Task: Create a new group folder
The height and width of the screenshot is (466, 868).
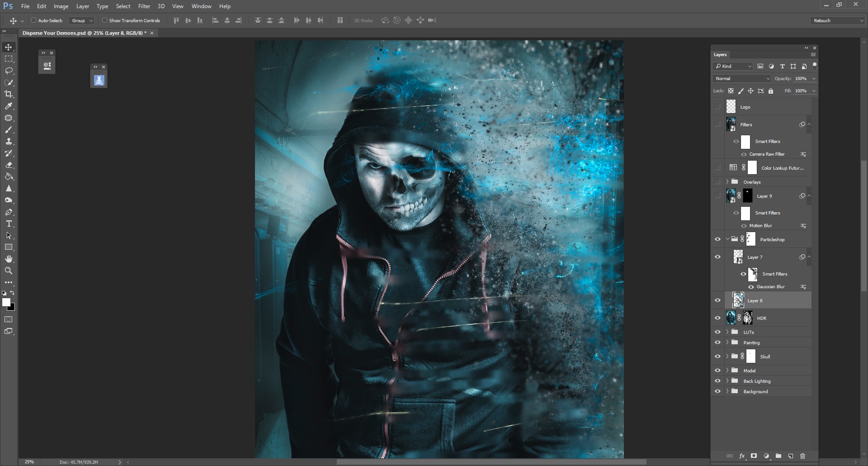Action: pyautogui.click(x=778, y=456)
